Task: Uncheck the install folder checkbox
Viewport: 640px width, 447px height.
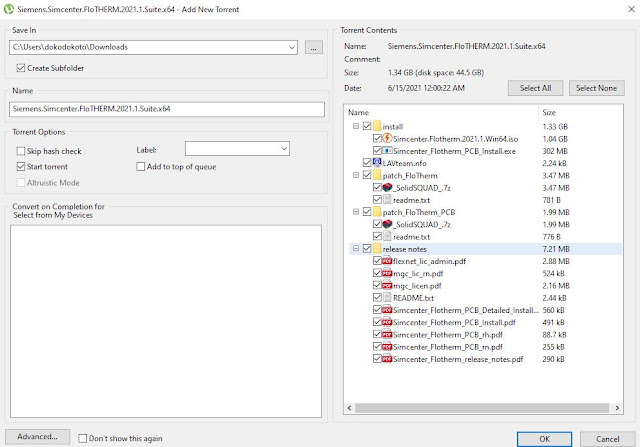Action: (x=367, y=126)
